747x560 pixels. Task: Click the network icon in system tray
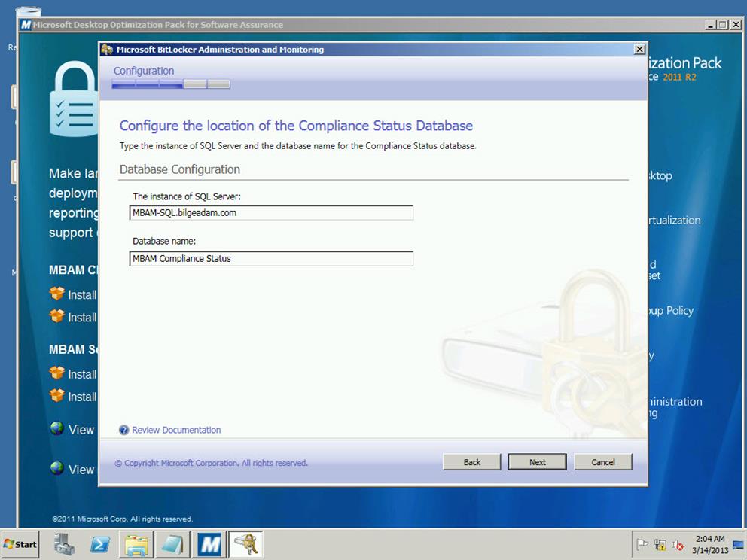[x=660, y=544]
